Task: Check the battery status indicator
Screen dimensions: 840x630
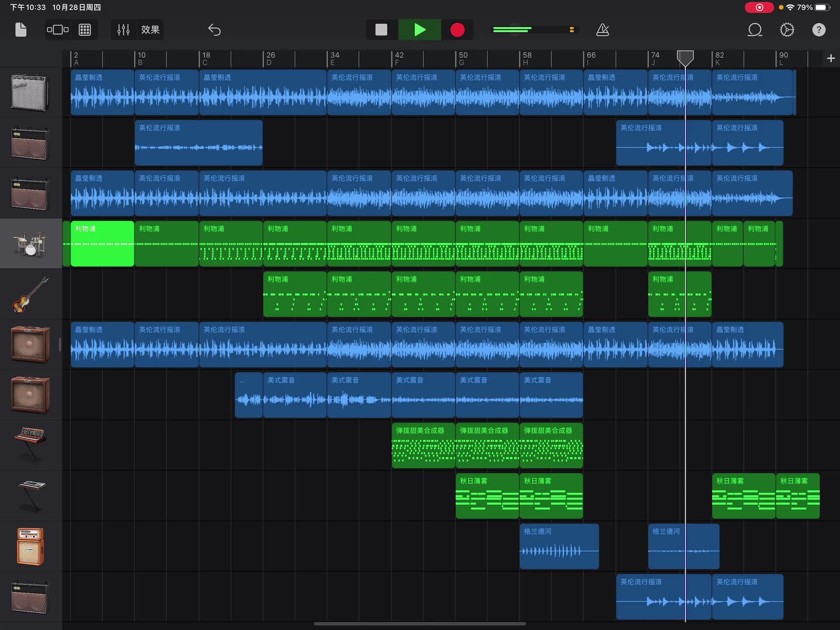Action: 823,7
